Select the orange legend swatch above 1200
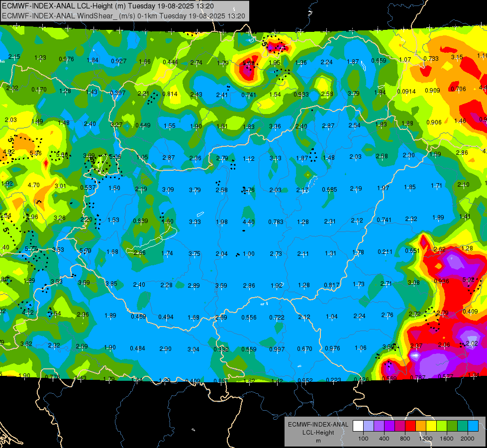 pyautogui.click(x=421, y=426)
